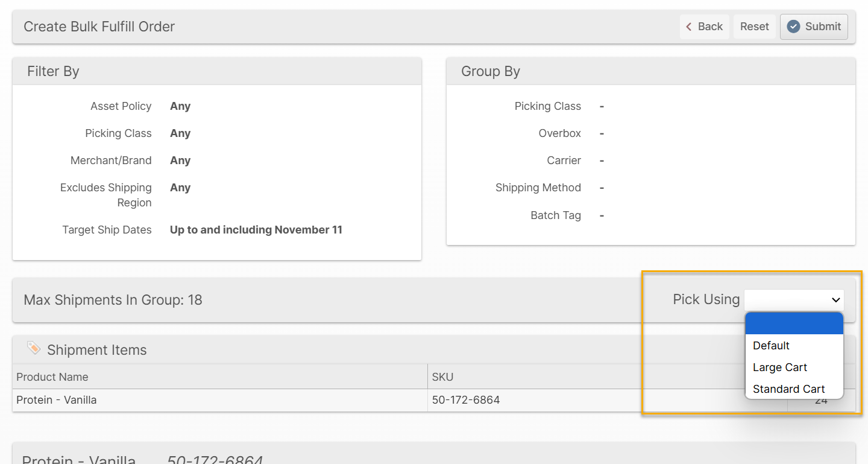Pick Standard Cart from the list
The image size is (868, 464).
tap(788, 389)
